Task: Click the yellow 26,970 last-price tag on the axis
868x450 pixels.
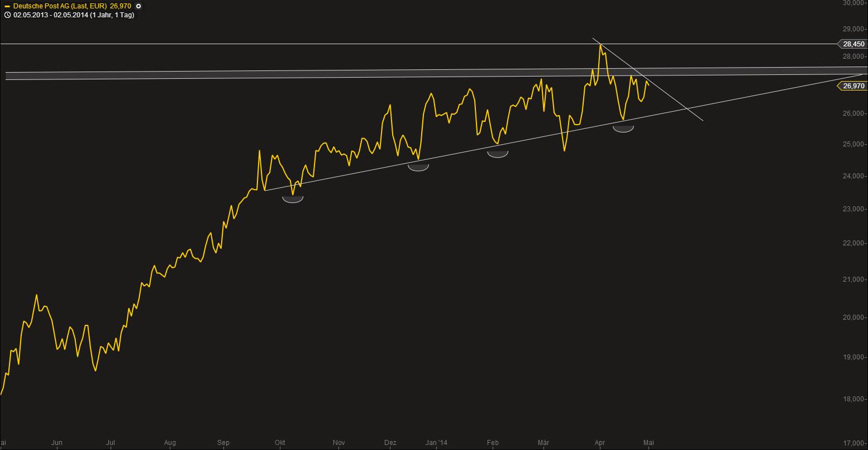Action: [x=853, y=86]
